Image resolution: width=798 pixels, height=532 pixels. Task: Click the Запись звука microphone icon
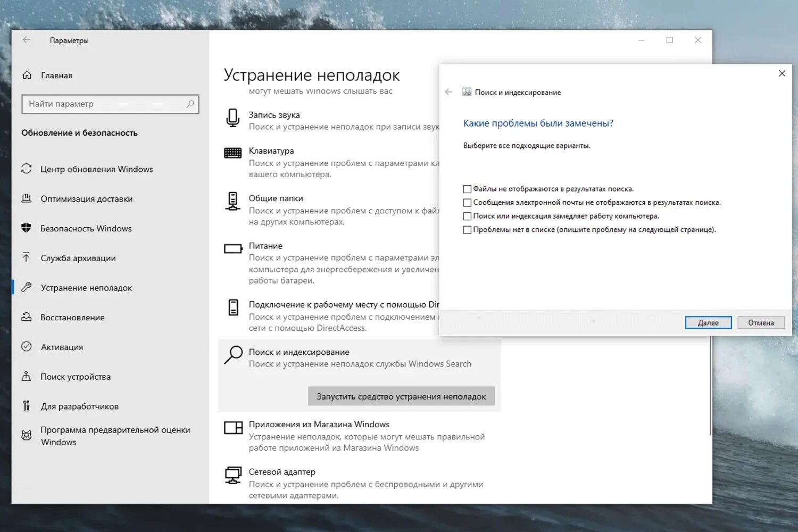point(233,118)
